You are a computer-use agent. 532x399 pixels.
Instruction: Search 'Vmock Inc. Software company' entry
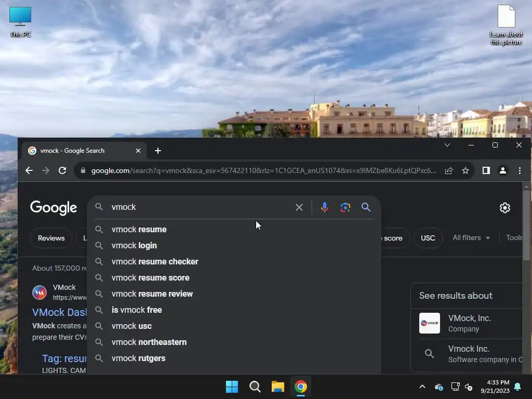(467, 354)
